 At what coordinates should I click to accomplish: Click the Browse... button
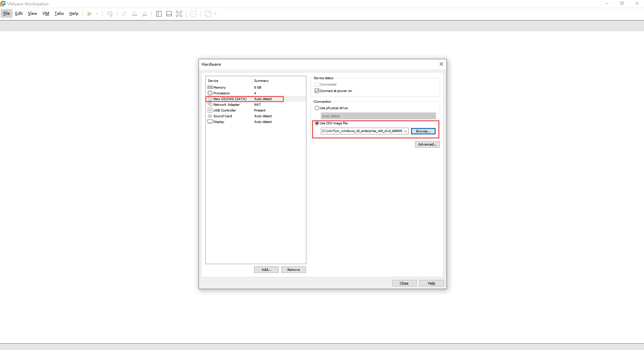pyautogui.click(x=423, y=131)
